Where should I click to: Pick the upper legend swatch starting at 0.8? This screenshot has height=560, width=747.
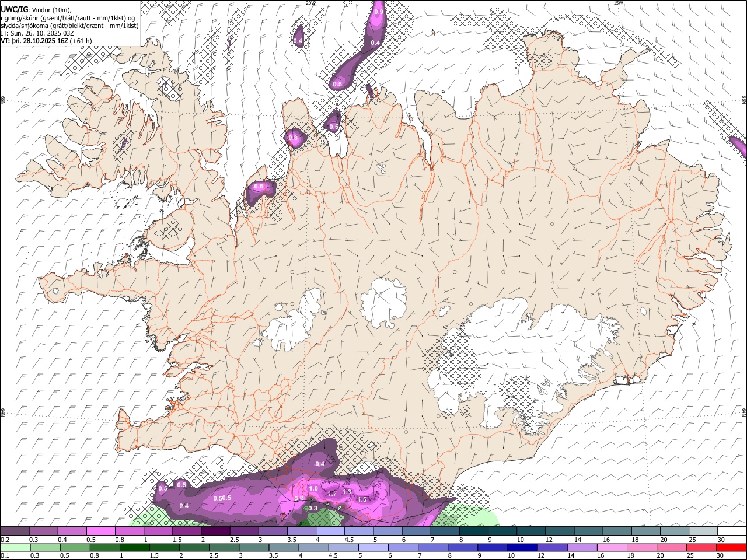click(129, 531)
